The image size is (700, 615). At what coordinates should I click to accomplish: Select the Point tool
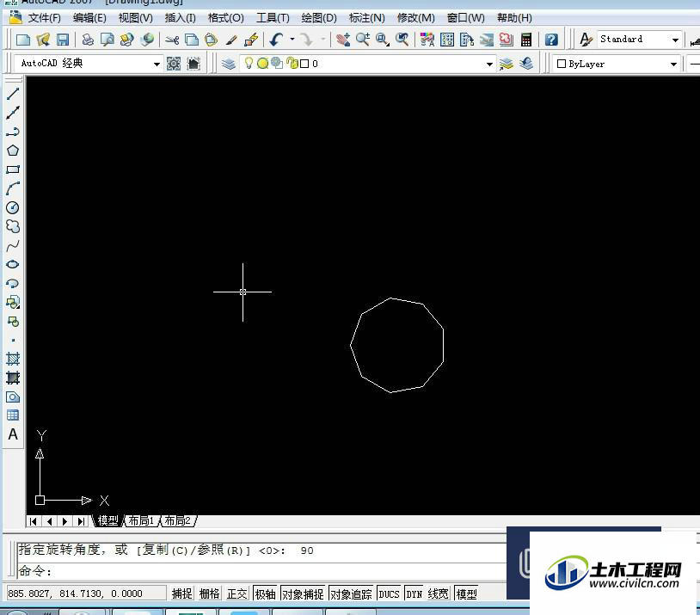coord(13,341)
